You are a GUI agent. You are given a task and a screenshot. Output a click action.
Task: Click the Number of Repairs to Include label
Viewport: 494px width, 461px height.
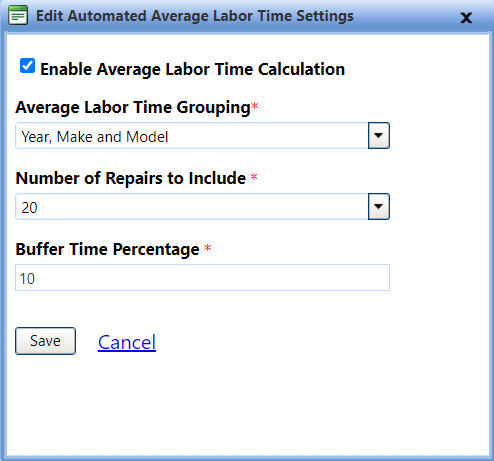click(x=131, y=178)
